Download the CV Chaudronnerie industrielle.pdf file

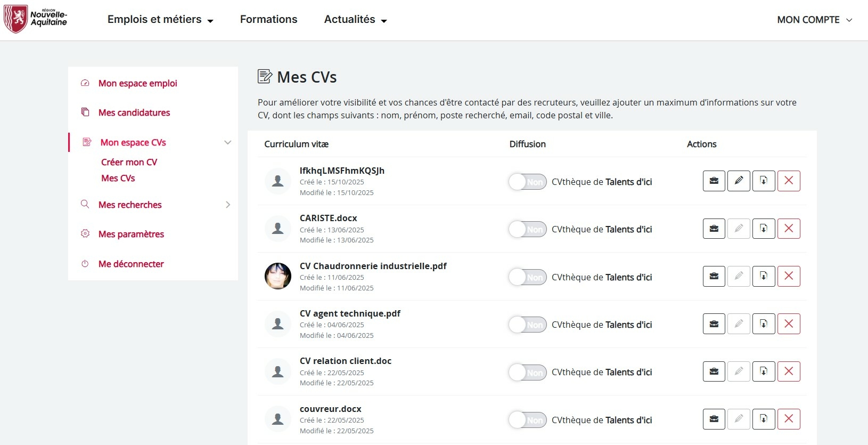763,276
